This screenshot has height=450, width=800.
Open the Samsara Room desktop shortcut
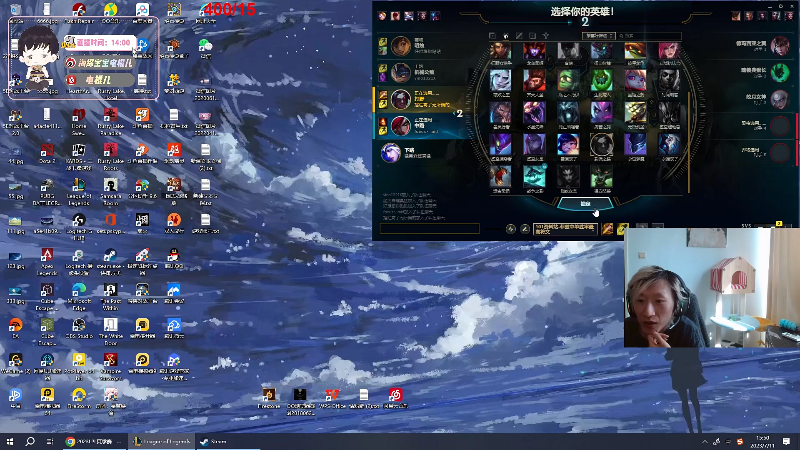point(110,191)
